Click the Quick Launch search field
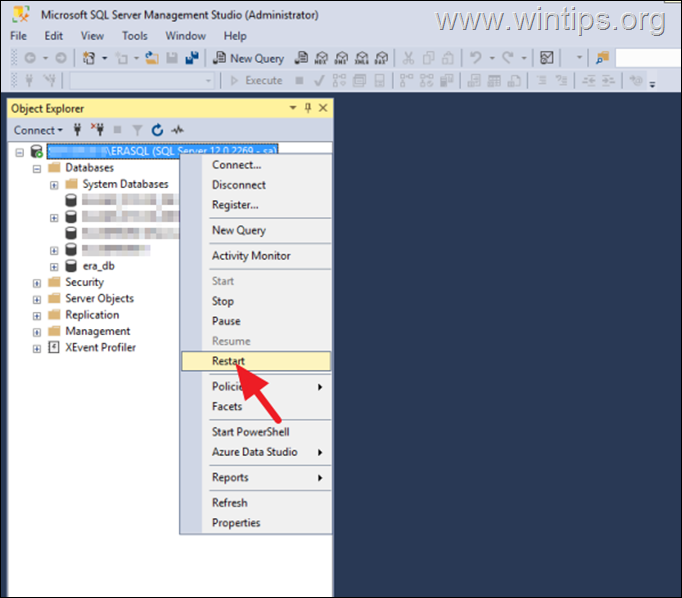The image size is (682, 598). click(x=648, y=58)
